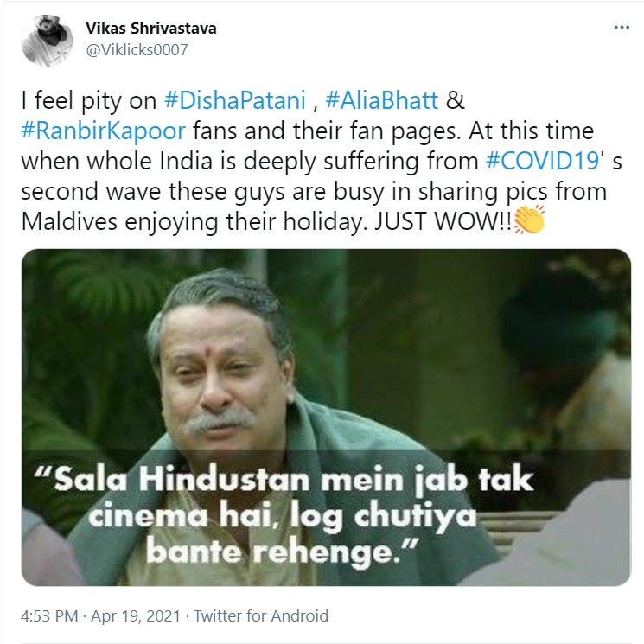Click the "Sala Hindustan mein jab tak" caption line

click(284, 479)
